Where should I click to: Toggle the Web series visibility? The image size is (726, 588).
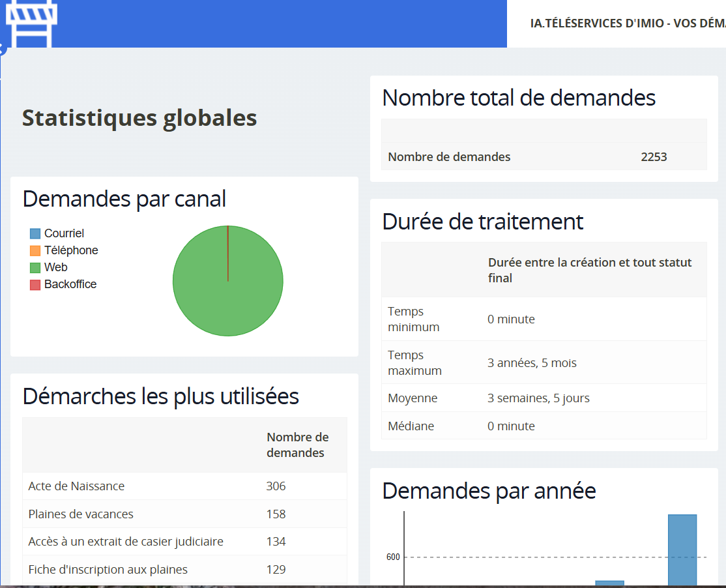click(55, 267)
